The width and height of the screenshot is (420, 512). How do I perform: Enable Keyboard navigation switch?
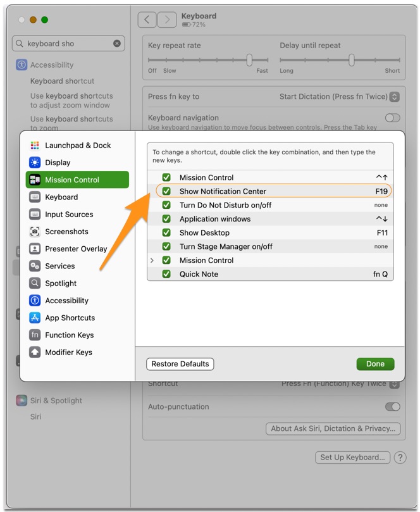coord(392,118)
